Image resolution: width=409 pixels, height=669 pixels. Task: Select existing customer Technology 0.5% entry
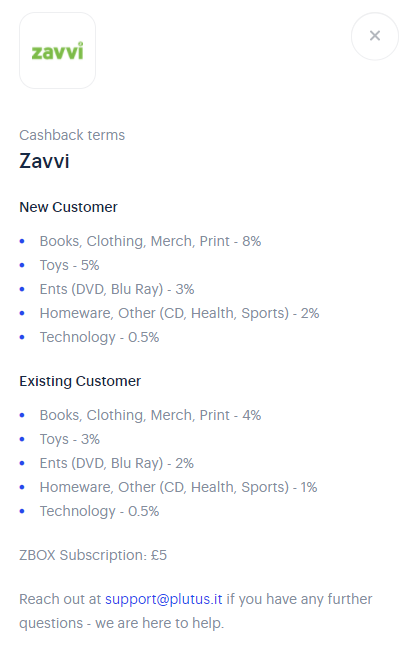tap(99, 511)
